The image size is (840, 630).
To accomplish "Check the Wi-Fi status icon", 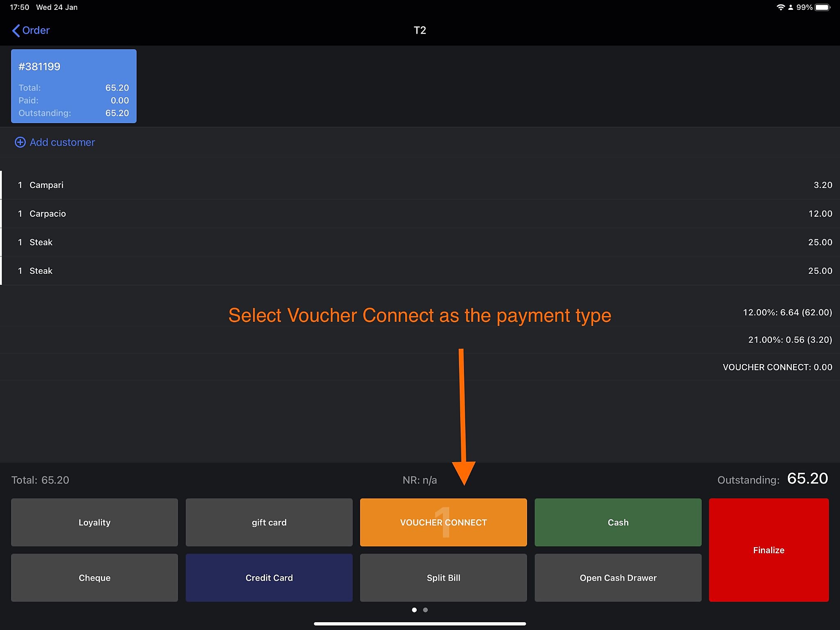I will tap(780, 7).
